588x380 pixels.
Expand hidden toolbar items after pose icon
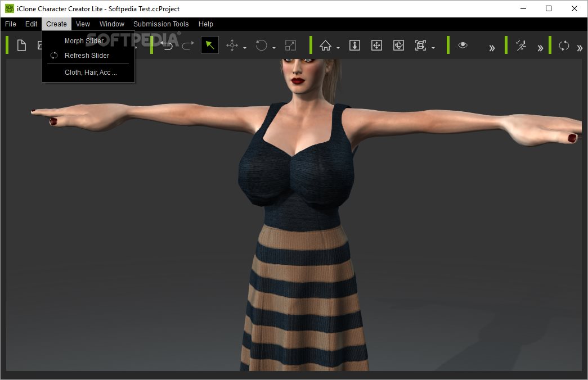pos(540,48)
